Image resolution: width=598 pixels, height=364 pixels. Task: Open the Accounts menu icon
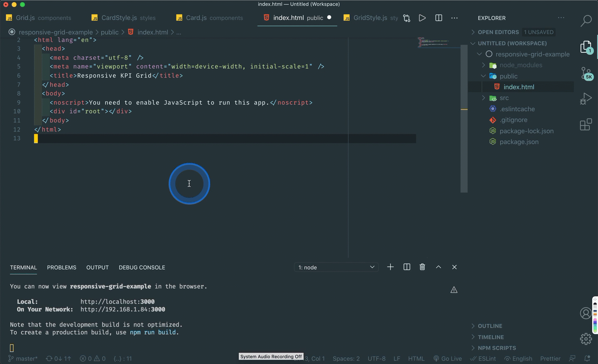pos(586,313)
